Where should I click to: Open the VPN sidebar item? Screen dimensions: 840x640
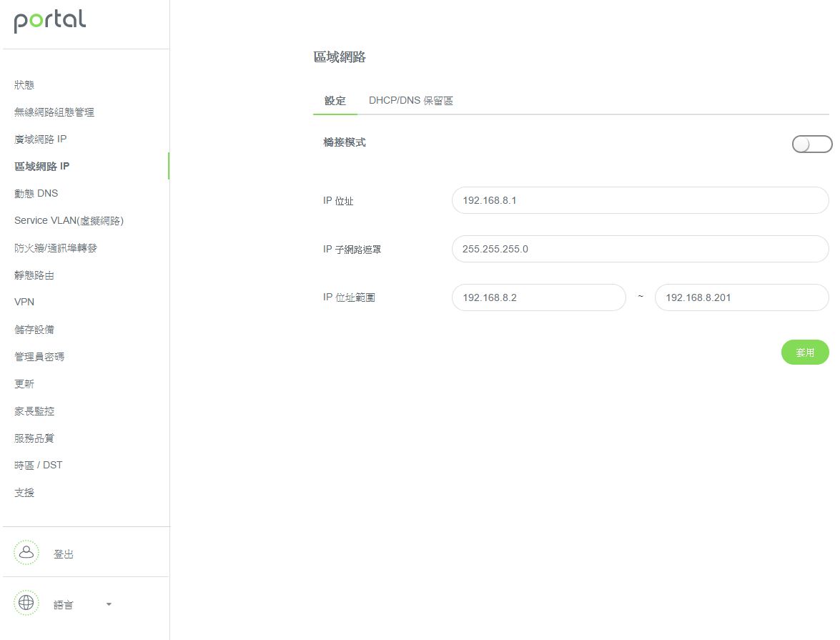coord(24,302)
